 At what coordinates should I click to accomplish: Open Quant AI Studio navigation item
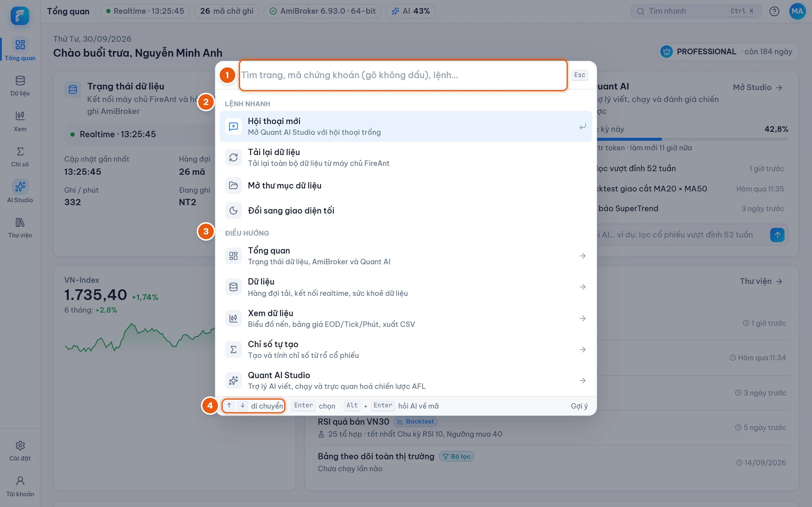pyautogui.click(x=406, y=381)
